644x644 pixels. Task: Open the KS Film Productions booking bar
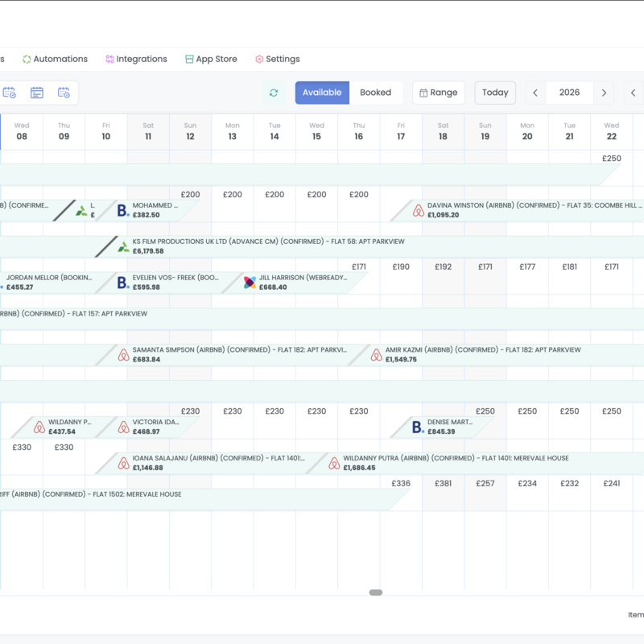click(x=369, y=246)
